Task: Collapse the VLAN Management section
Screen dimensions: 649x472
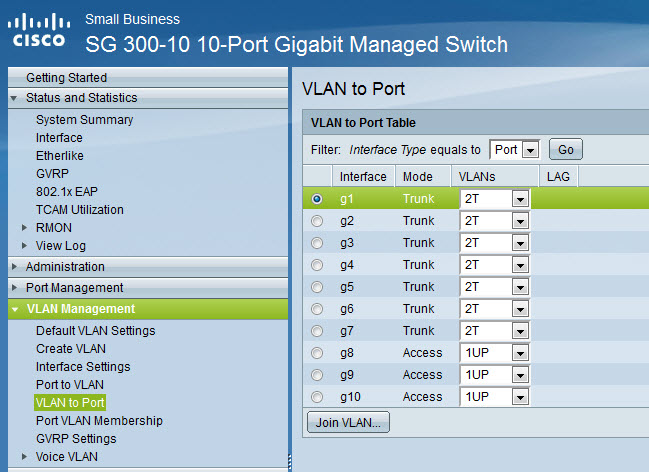Action: tap(80, 309)
